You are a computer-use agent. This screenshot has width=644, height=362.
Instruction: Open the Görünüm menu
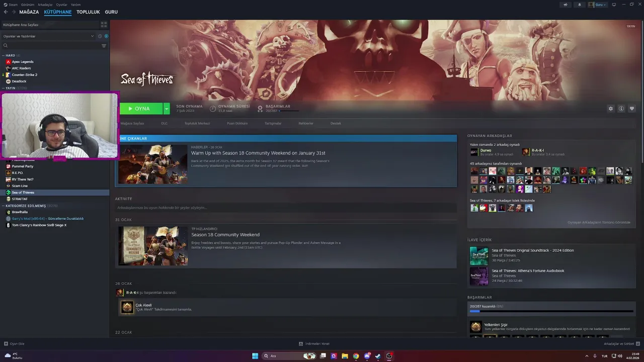28,5
